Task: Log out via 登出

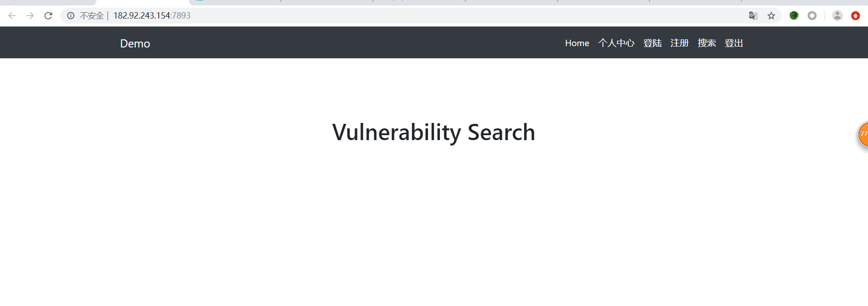Action: point(734,43)
